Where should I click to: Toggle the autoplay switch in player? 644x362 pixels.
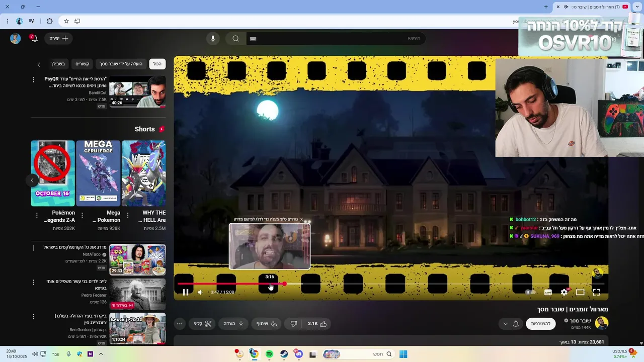click(529, 292)
